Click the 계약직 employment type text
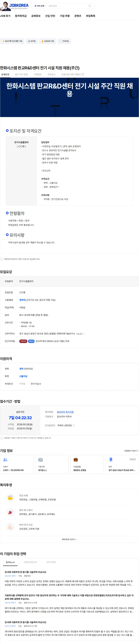The image size is (139, 644). (22, 300)
